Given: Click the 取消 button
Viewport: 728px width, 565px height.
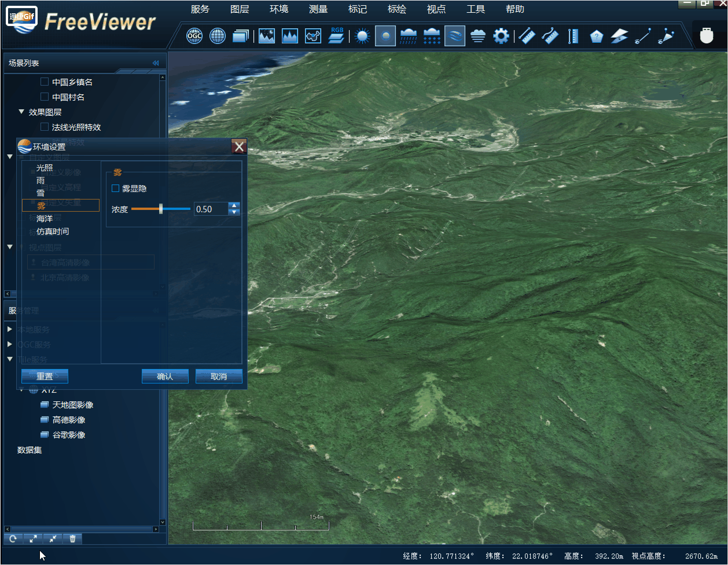Looking at the screenshot, I should click(x=219, y=376).
